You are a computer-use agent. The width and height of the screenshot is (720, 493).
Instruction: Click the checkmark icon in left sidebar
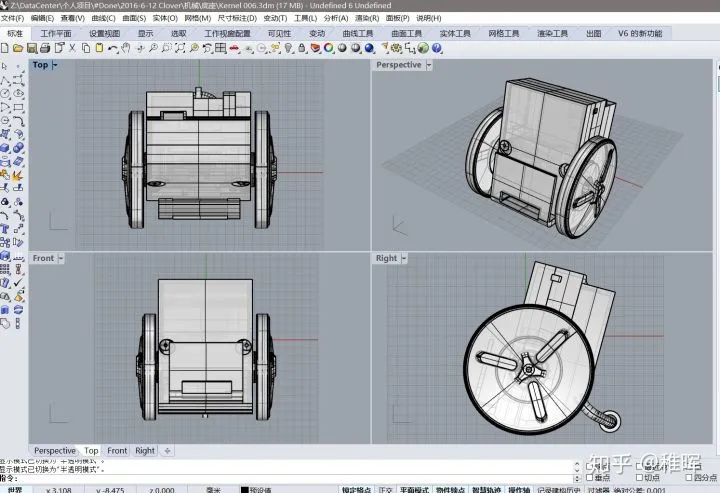pyautogui.click(x=18, y=282)
